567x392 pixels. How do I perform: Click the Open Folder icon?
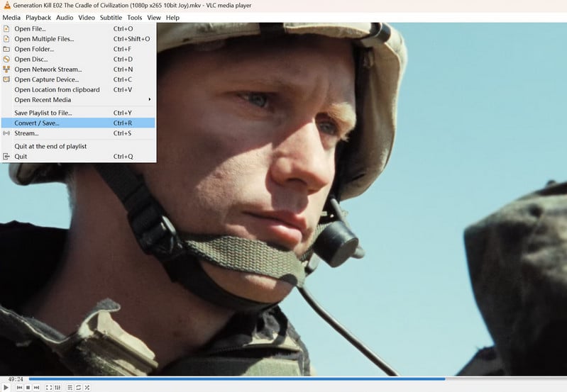6,49
